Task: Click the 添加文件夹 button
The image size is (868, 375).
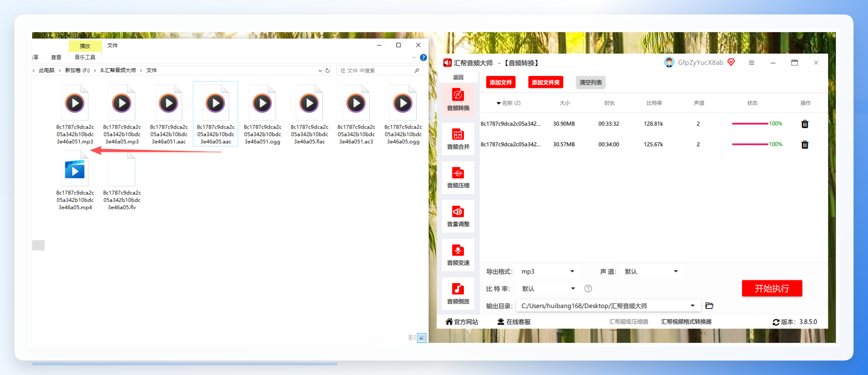Action: click(546, 82)
